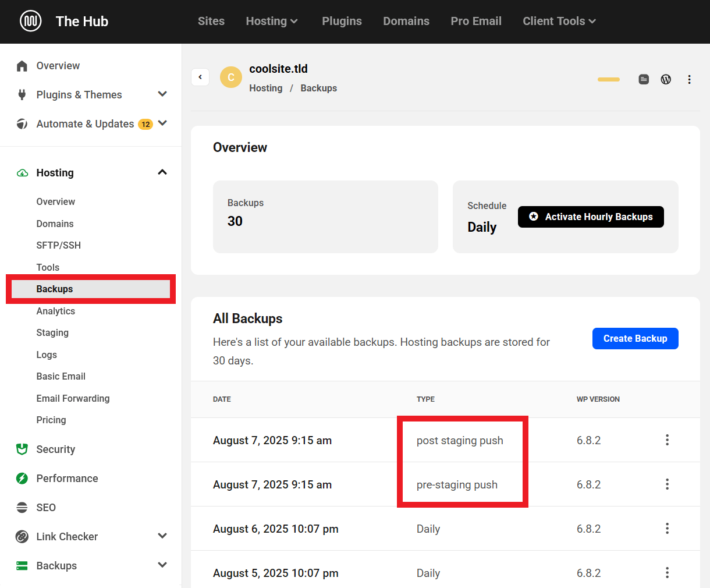Click the Link Checker icon
This screenshot has width=710, height=588.
22,537
